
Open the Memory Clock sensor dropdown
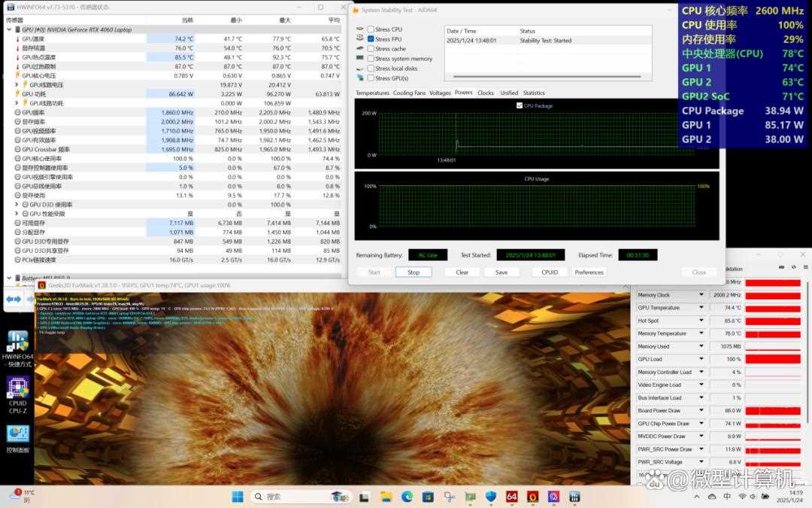(x=701, y=295)
